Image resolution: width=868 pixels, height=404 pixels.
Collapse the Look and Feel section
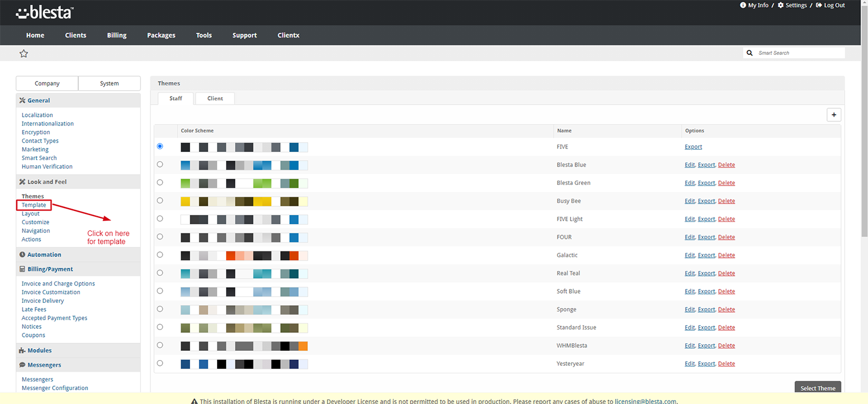pos(78,182)
